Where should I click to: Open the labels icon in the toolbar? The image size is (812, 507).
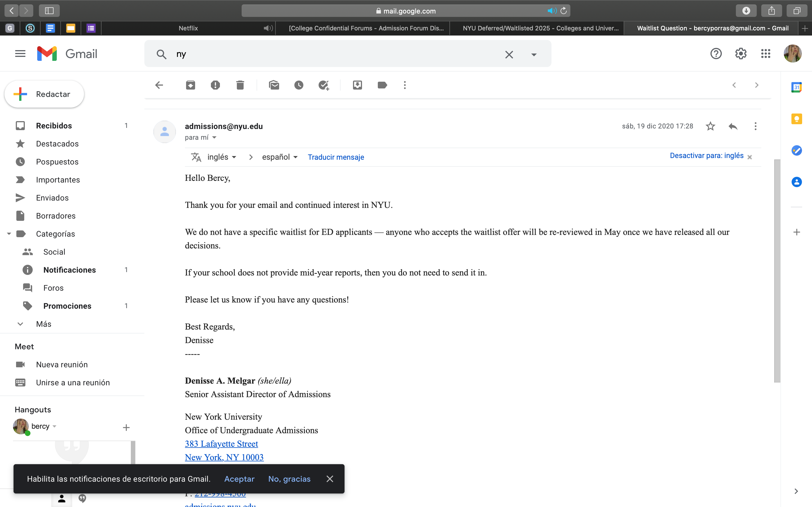[382, 85]
